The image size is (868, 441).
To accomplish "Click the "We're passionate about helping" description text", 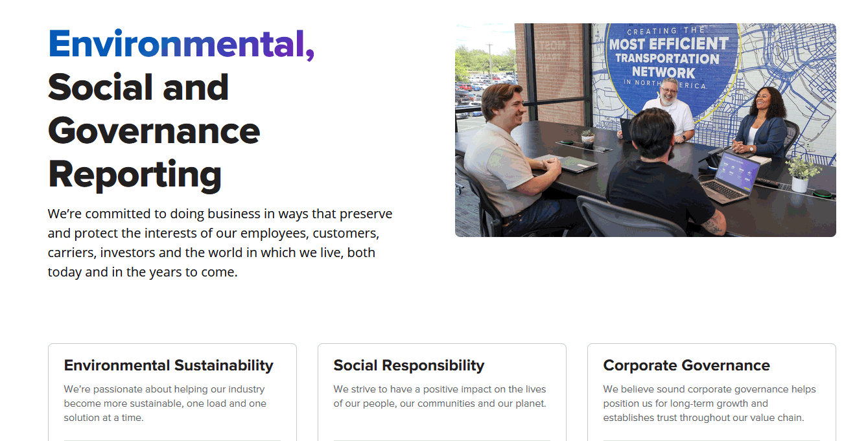I will pyautogui.click(x=165, y=403).
